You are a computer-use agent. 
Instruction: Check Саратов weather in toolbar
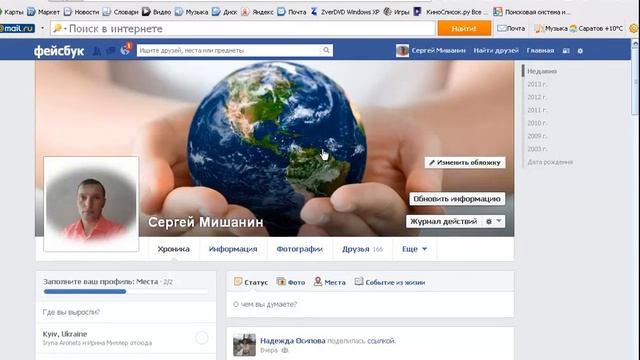tap(596, 29)
